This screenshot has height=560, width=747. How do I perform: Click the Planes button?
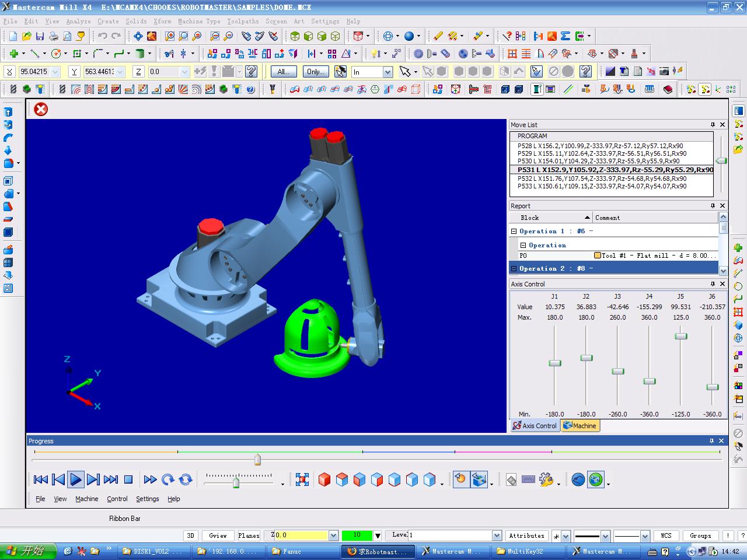click(249, 535)
